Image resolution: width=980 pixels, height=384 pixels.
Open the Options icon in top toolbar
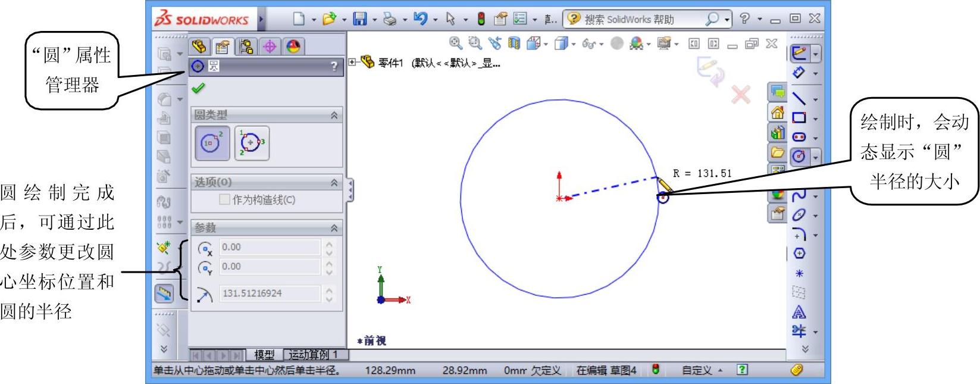pos(520,19)
